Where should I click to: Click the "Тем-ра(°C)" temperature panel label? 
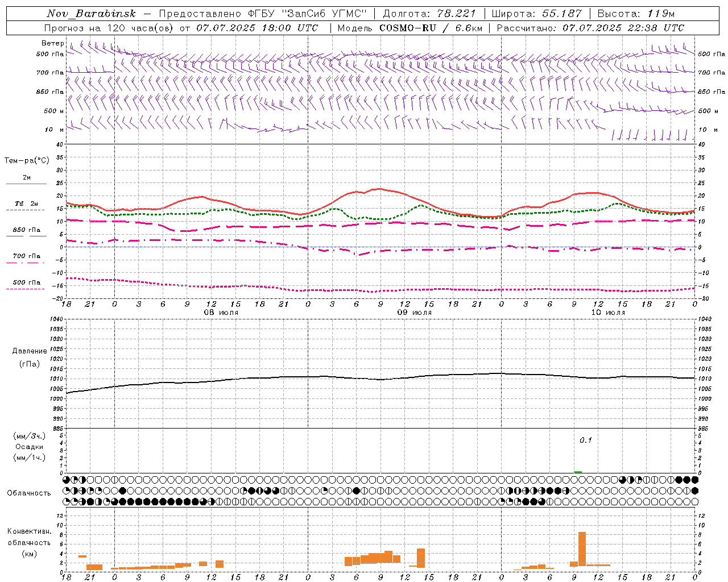pyautogui.click(x=27, y=161)
